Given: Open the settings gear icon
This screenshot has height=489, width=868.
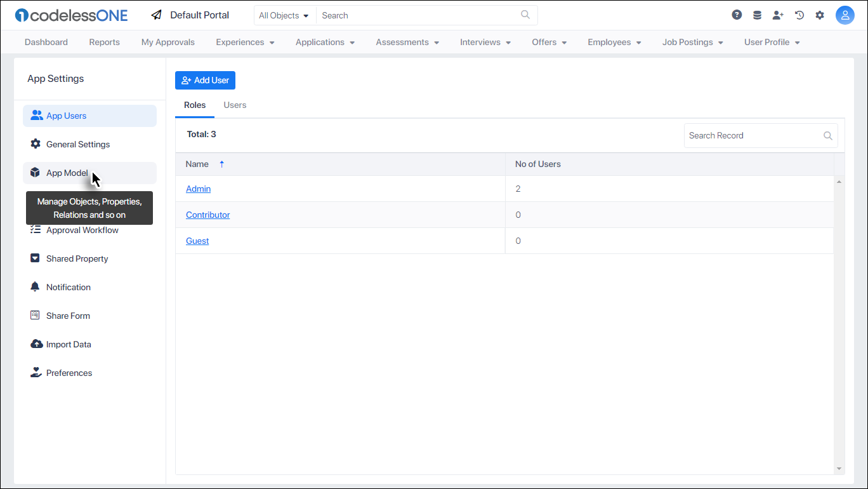Looking at the screenshot, I should click(x=820, y=14).
